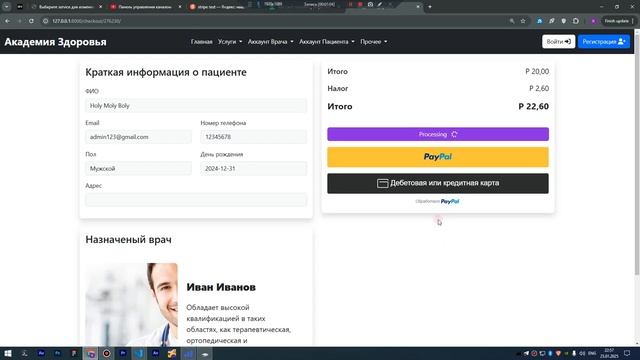Open Premiere Pro from the taskbar

tap(123, 353)
